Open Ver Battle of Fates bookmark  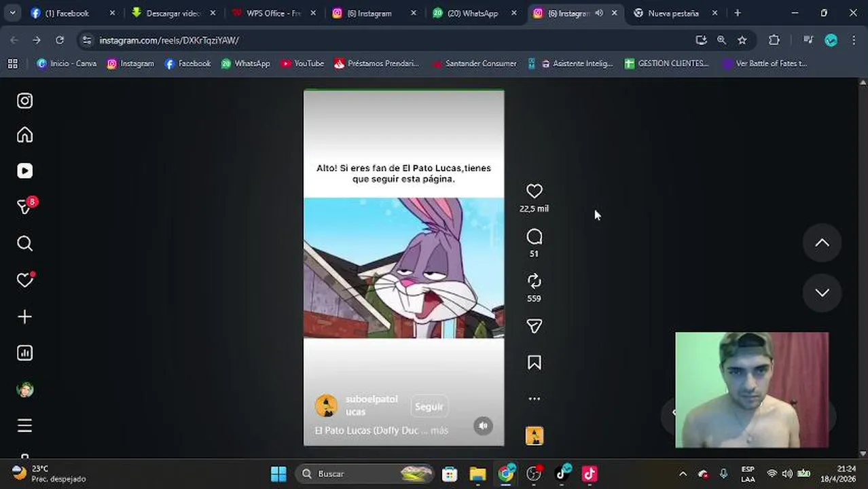[x=765, y=63]
